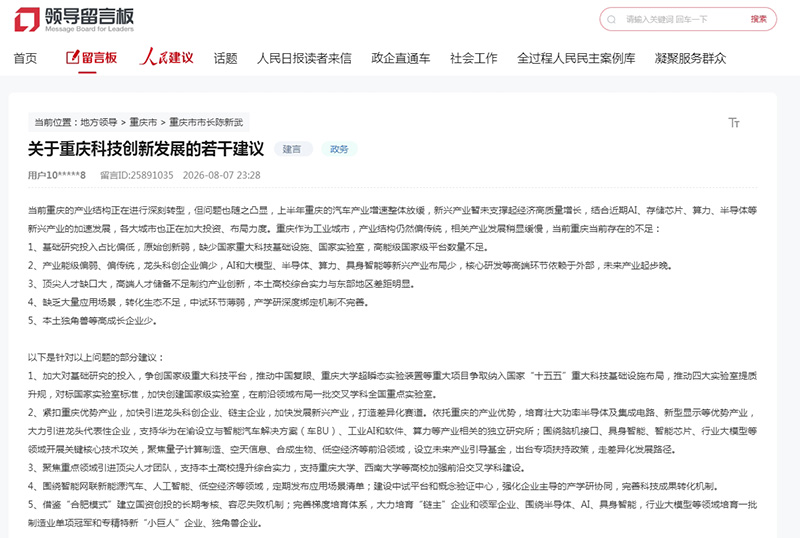This screenshot has width=800, height=538.
Task: Click the 搜索 search button
Action: [758, 19]
